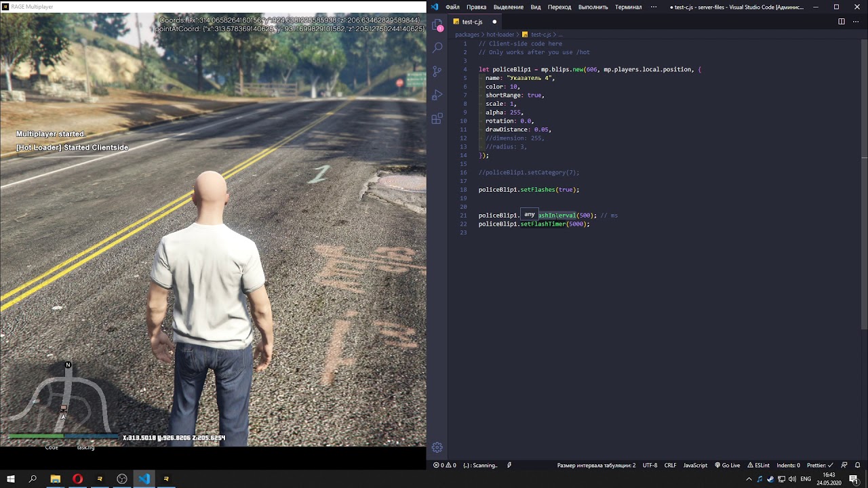Viewport: 868px width, 488px height.
Task: Click the green health bar in the game
Action: (35, 436)
